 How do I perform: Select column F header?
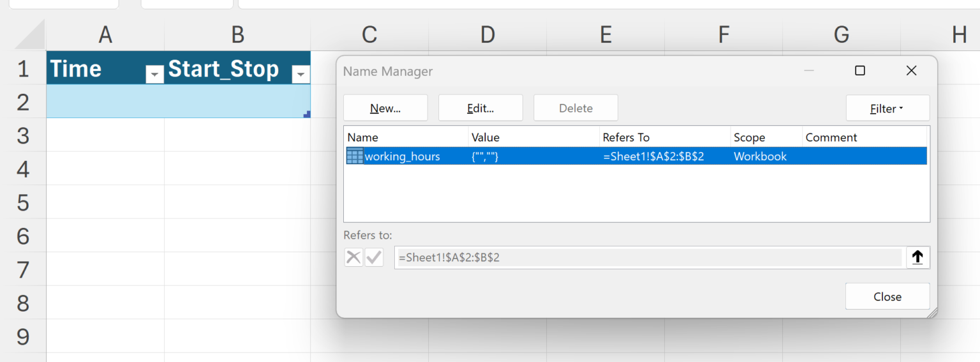pyautogui.click(x=724, y=34)
